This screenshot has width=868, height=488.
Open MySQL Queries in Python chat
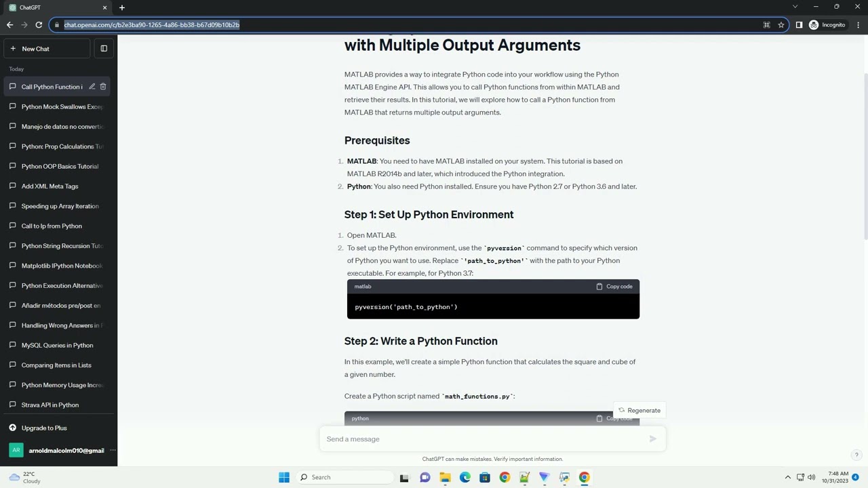pyautogui.click(x=58, y=345)
